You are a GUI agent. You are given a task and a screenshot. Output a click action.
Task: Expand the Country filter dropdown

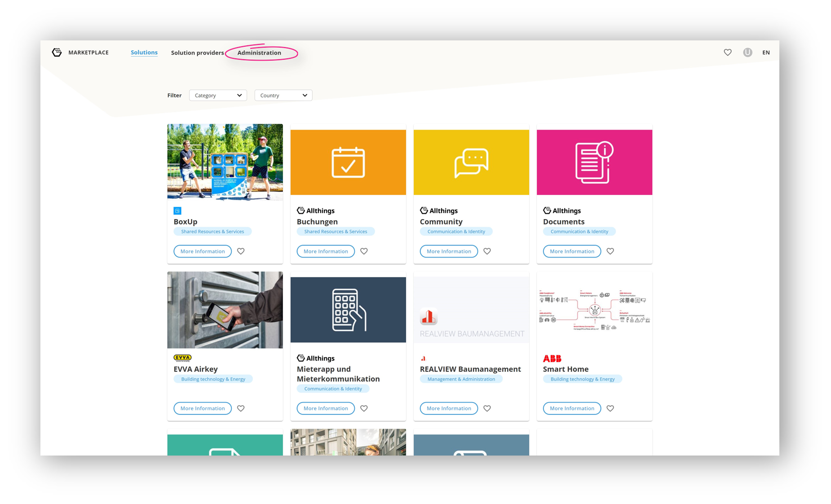283,95
